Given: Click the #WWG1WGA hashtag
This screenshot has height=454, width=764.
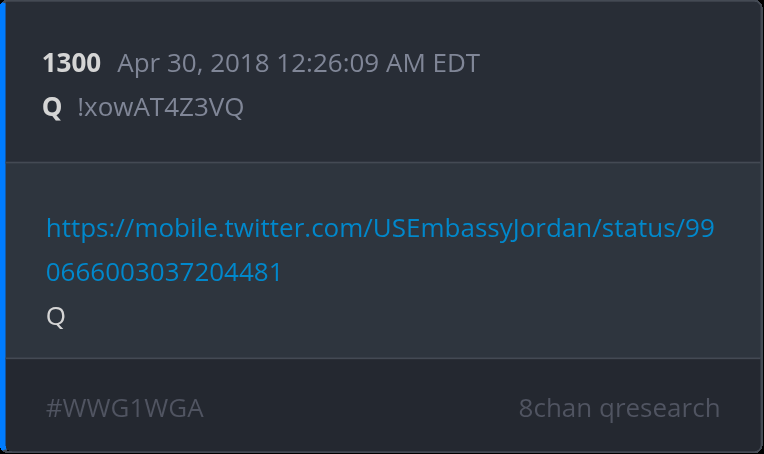Looking at the screenshot, I should (124, 408).
